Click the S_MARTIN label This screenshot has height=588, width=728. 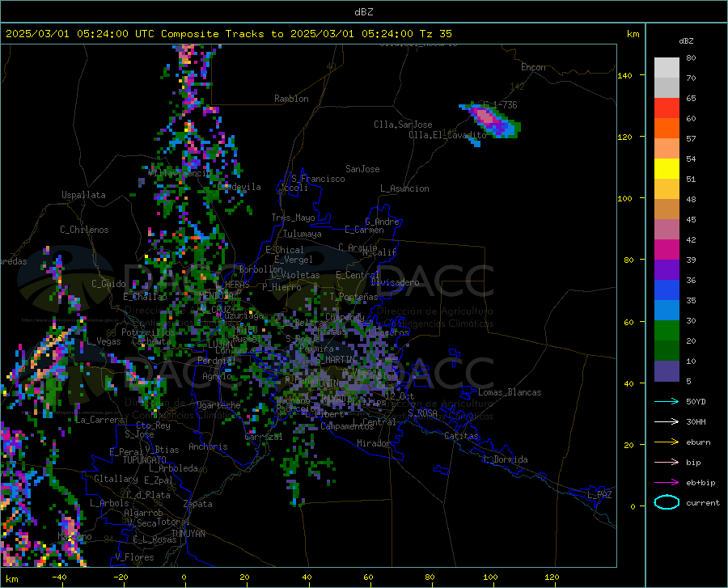click(x=336, y=360)
